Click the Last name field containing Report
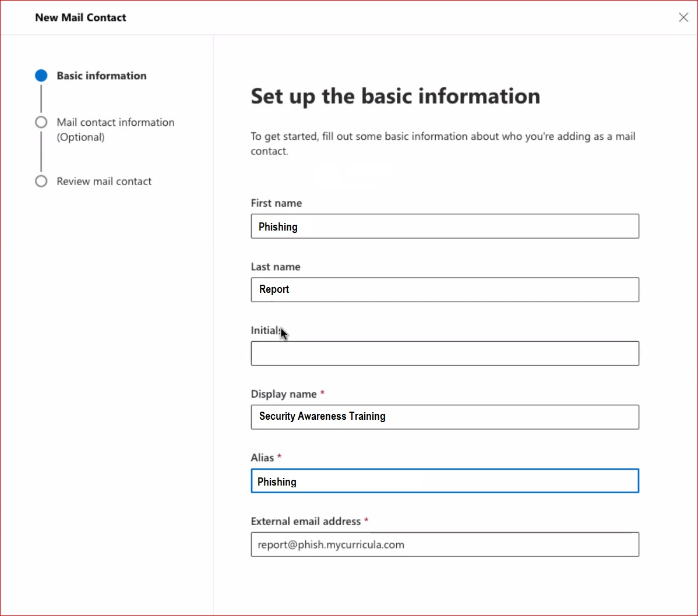 pos(445,289)
